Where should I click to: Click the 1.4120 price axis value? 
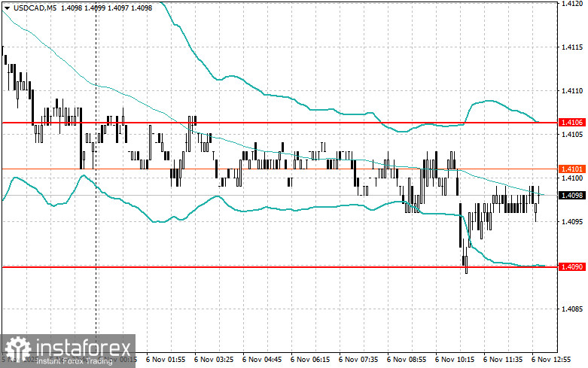click(572, 4)
